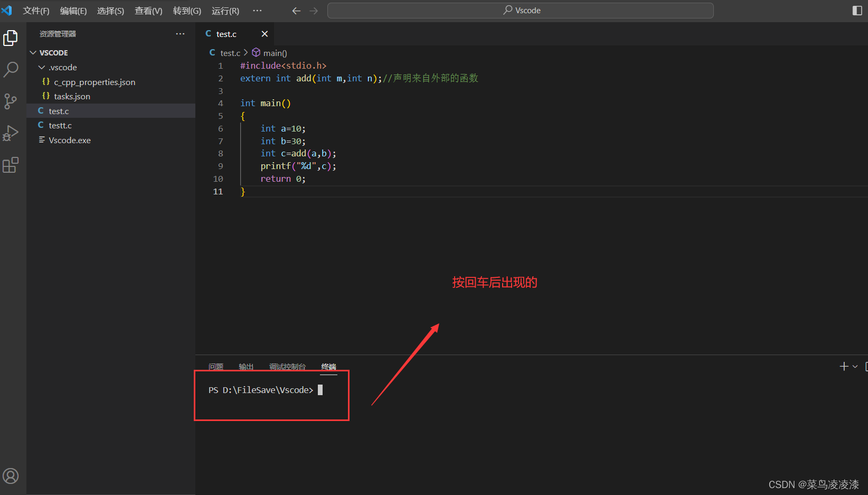Click the 'int c=add(a,b);' line
Screen dimensions: 868x495
(x=298, y=153)
